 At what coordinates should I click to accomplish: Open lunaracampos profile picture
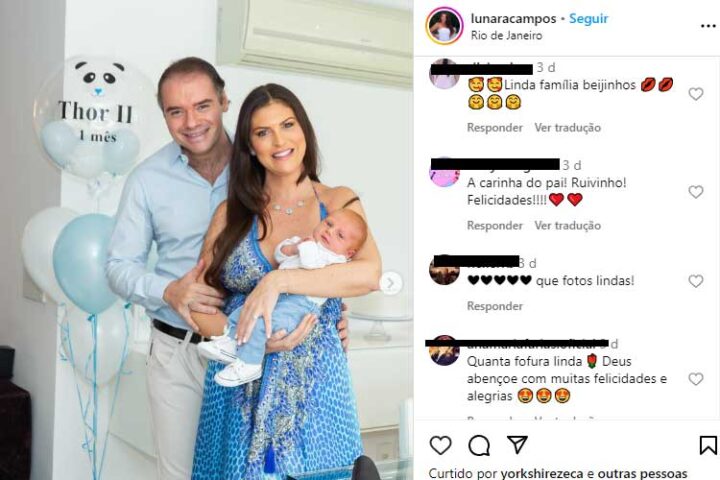click(444, 26)
